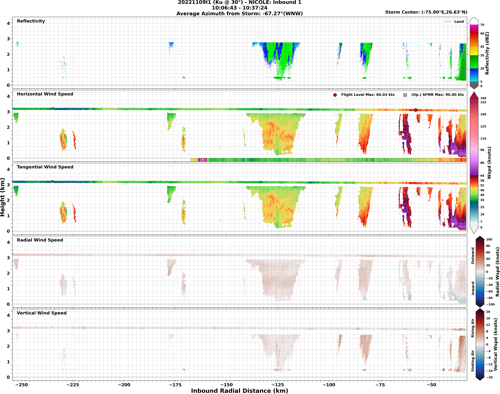Click the dark red flight-level maximum marker dot
Screen dimensions: 500x394
click(416, 110)
